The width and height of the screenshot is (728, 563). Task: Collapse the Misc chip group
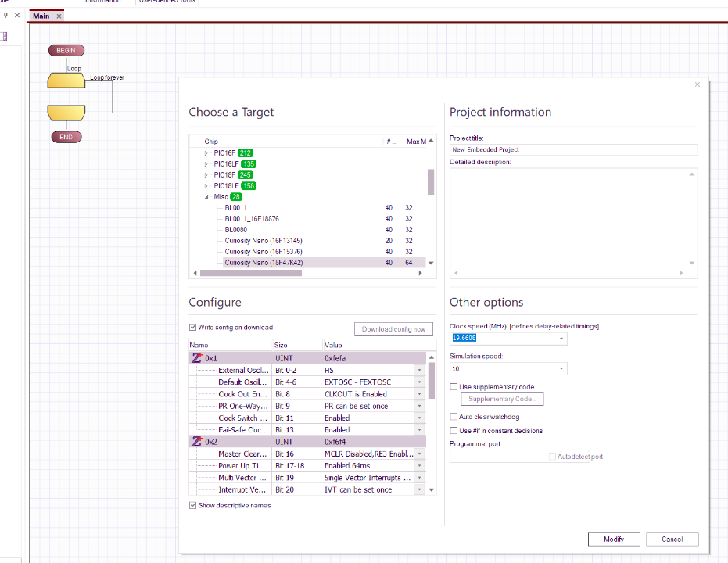coord(206,197)
